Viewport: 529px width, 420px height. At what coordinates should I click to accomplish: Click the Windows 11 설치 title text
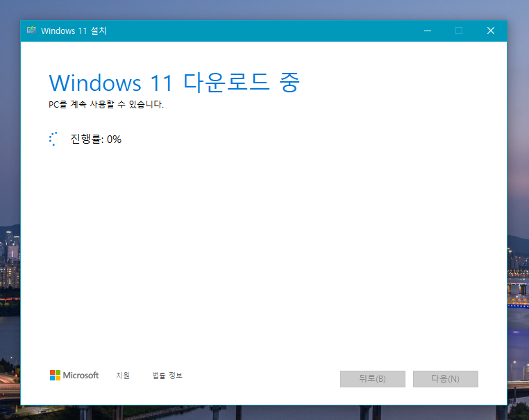tap(74, 31)
